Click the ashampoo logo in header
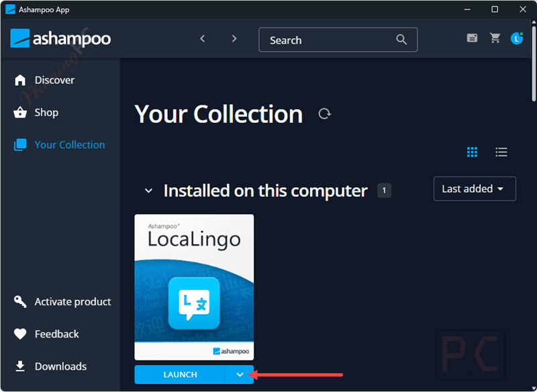The width and height of the screenshot is (537, 392). (60, 39)
